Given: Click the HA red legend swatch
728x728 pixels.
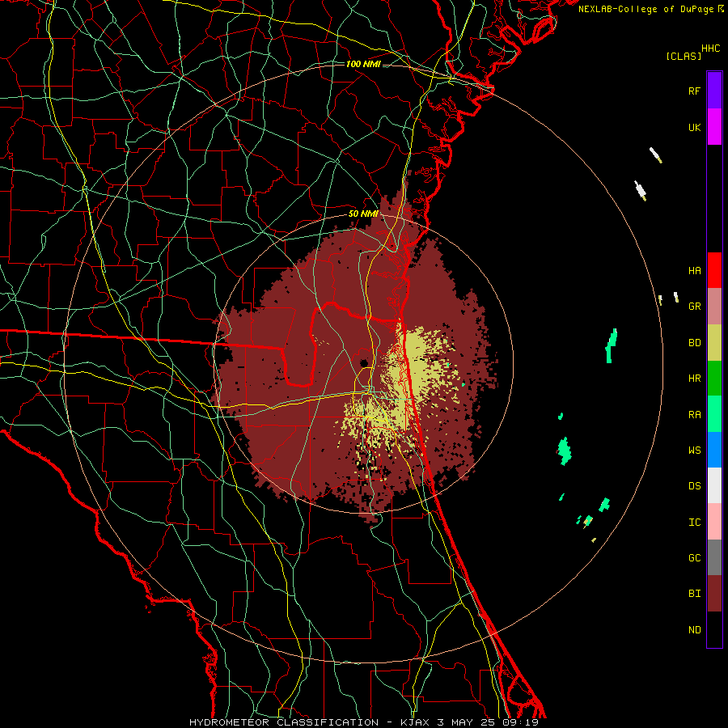Looking at the screenshot, I should [x=714, y=270].
